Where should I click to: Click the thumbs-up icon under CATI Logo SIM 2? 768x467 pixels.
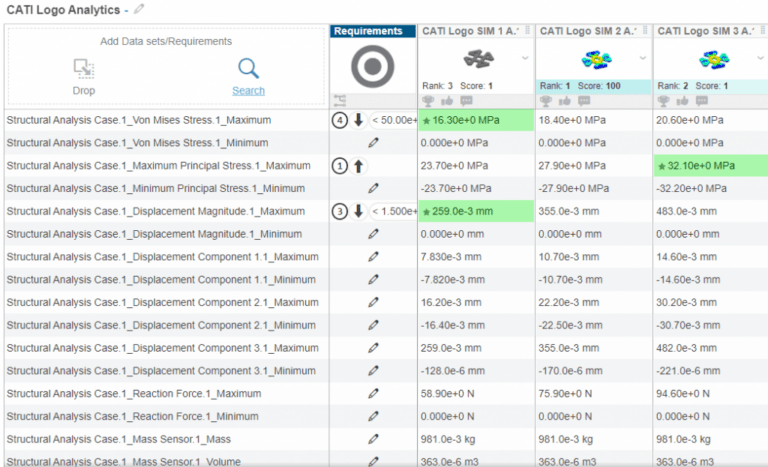tap(565, 101)
